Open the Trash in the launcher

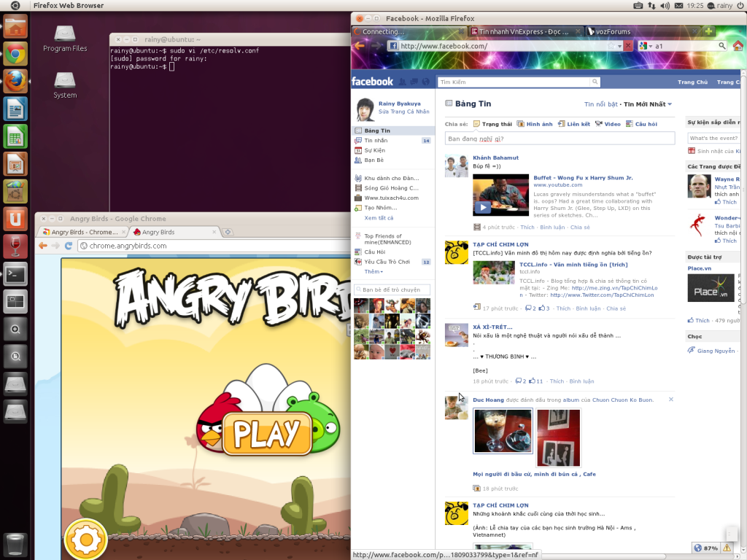[15, 544]
